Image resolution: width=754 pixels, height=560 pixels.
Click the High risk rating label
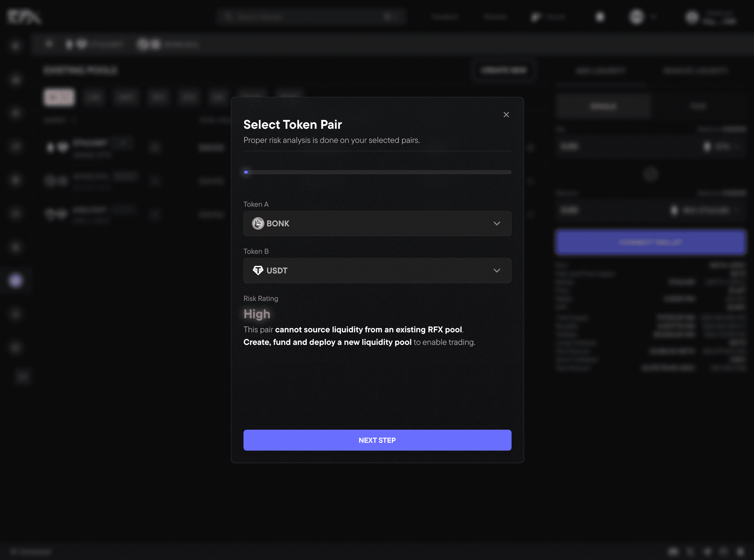point(257,314)
